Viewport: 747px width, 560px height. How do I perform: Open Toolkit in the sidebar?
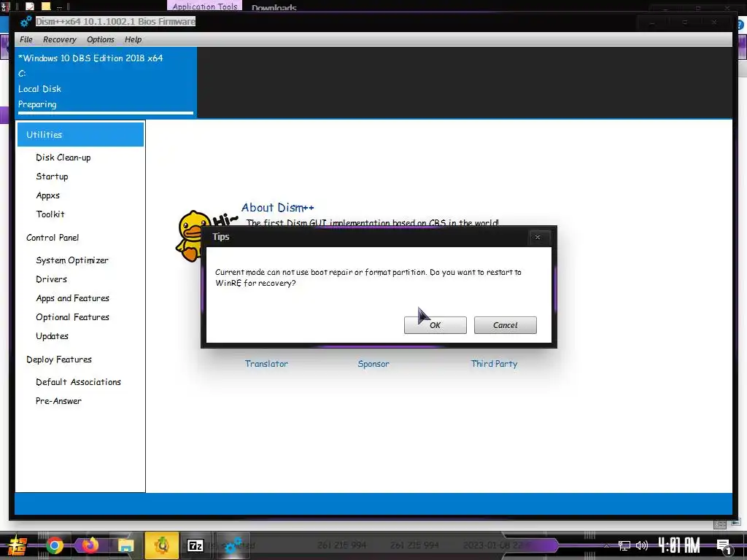pyautogui.click(x=50, y=214)
